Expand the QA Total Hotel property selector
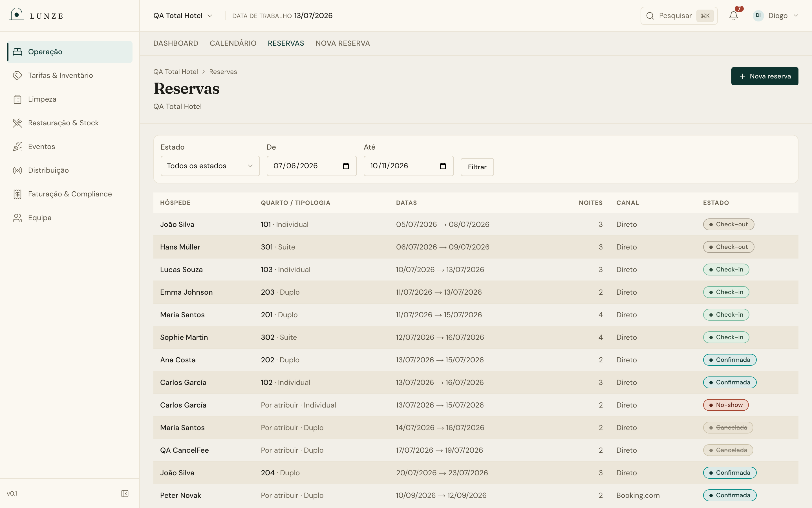This screenshot has height=508, width=812. coord(183,16)
